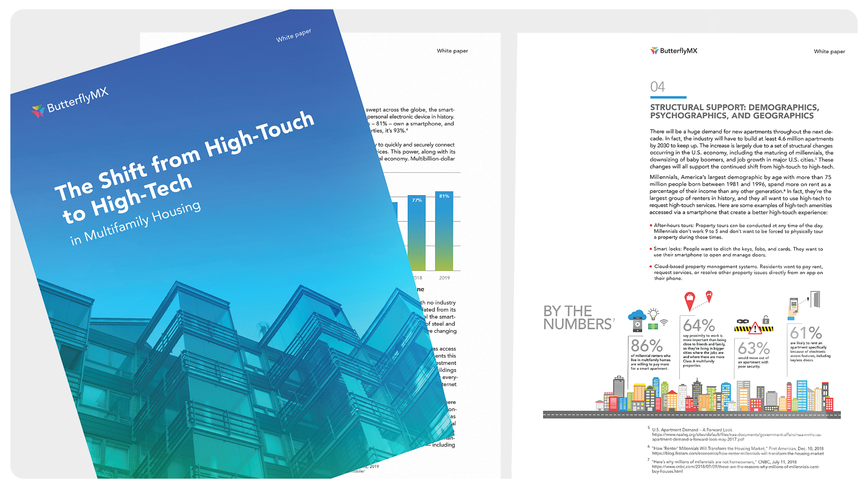Click the paragraph beginning 'There will be a huge demand'
The width and height of the screenshot is (868, 488).
pos(742,149)
